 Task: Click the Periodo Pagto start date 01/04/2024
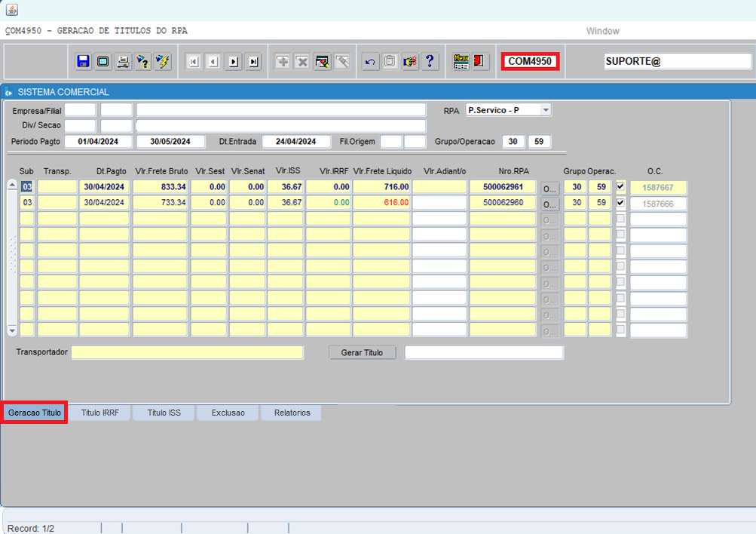[x=98, y=141]
